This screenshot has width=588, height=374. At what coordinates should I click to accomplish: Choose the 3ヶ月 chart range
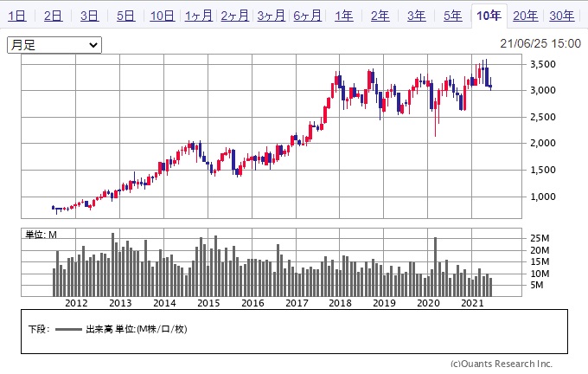[272, 16]
